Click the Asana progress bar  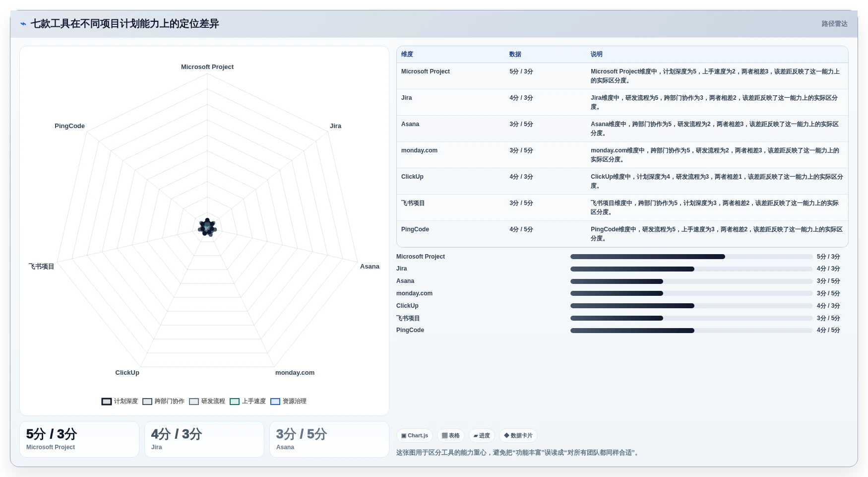[691, 281]
